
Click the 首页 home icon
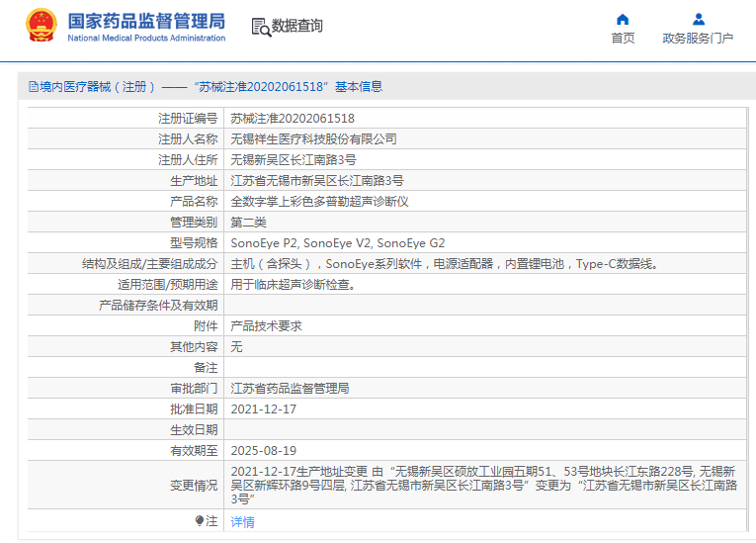tap(623, 20)
